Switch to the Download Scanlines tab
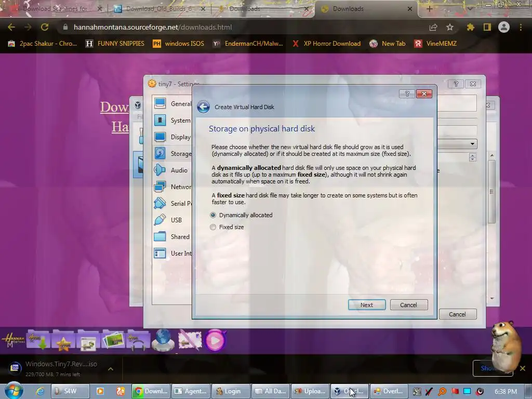 click(54, 9)
